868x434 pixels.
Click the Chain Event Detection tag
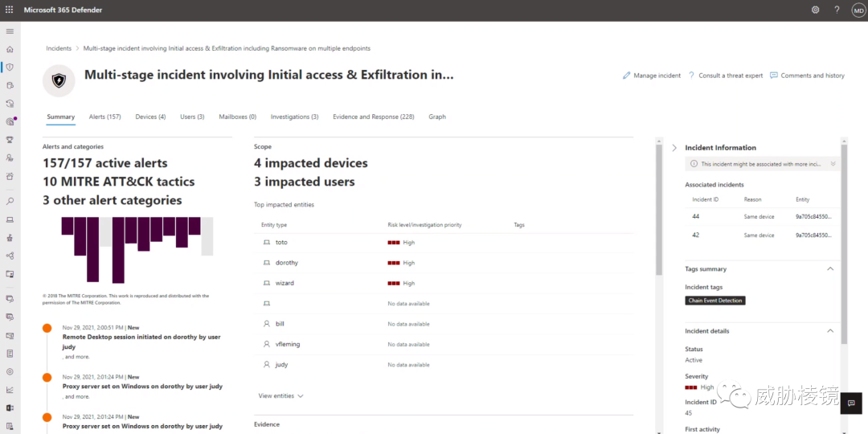715,301
